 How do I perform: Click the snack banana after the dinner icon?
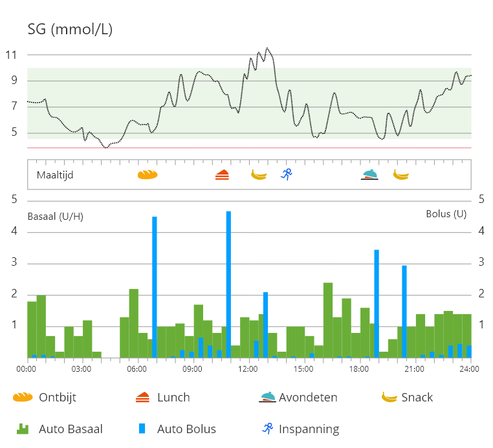(401, 175)
